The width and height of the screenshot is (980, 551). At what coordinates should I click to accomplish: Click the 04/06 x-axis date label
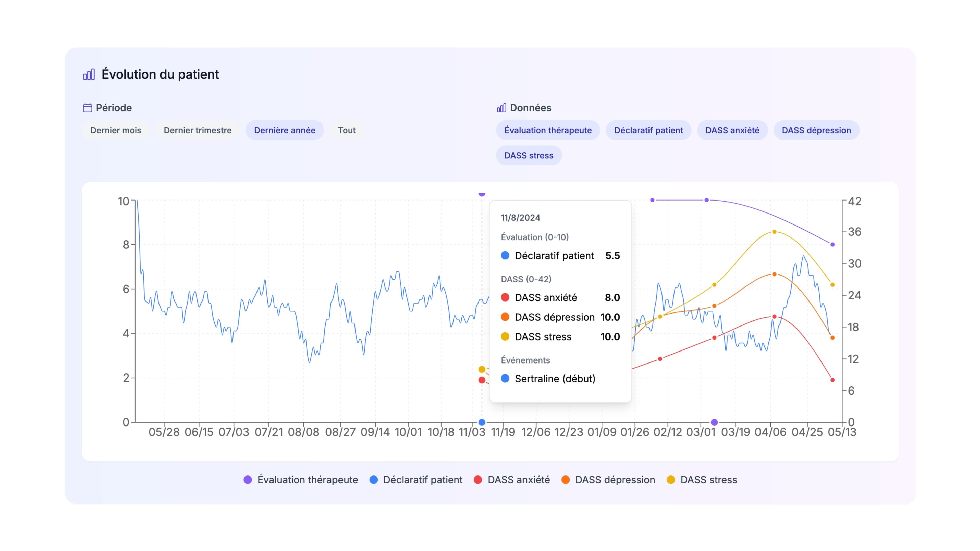pos(770,432)
